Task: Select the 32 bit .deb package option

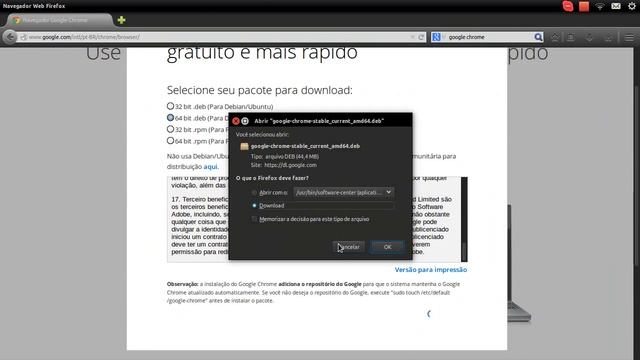Action: pos(170,106)
